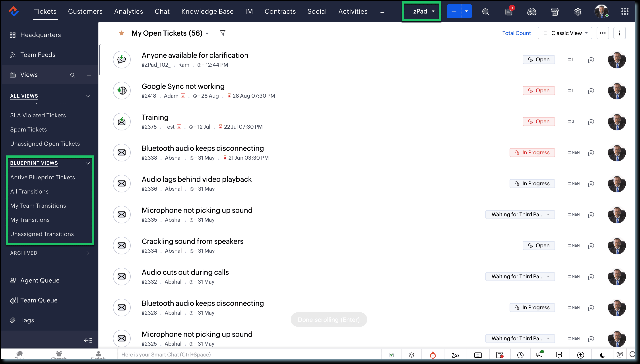640x364 pixels.
Task: Open the Zia assistant icon
Action: coord(455,355)
